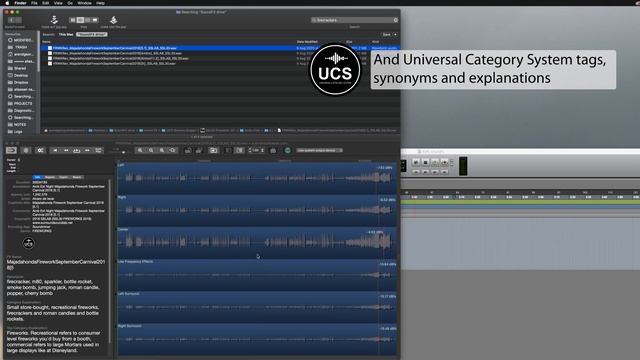Click the round UCS badge in metadata panel
This screenshot has width=640, height=360.
click(x=29, y=243)
